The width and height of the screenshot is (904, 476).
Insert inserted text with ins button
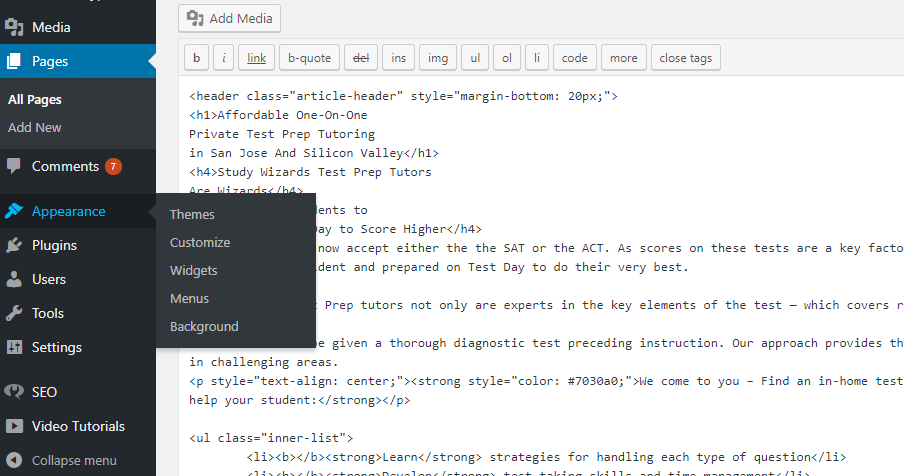pos(398,58)
